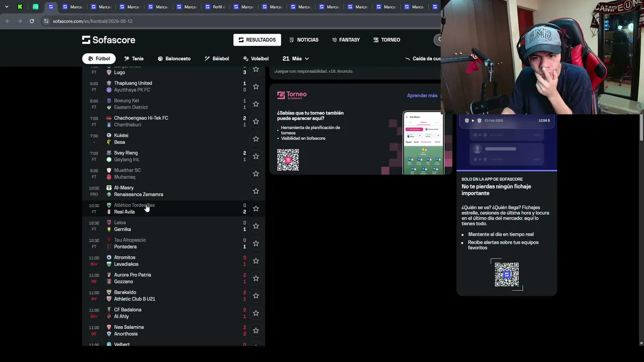This screenshot has height=362, width=644.
Task: Switch to the Béisbol sport tab
Action: click(x=217, y=59)
